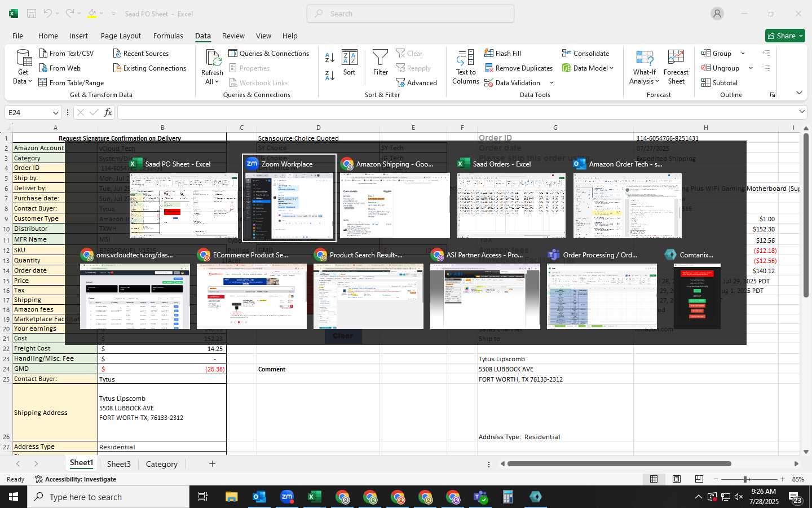Open Outlook from the taskbar
The image size is (812, 508).
(x=259, y=497)
